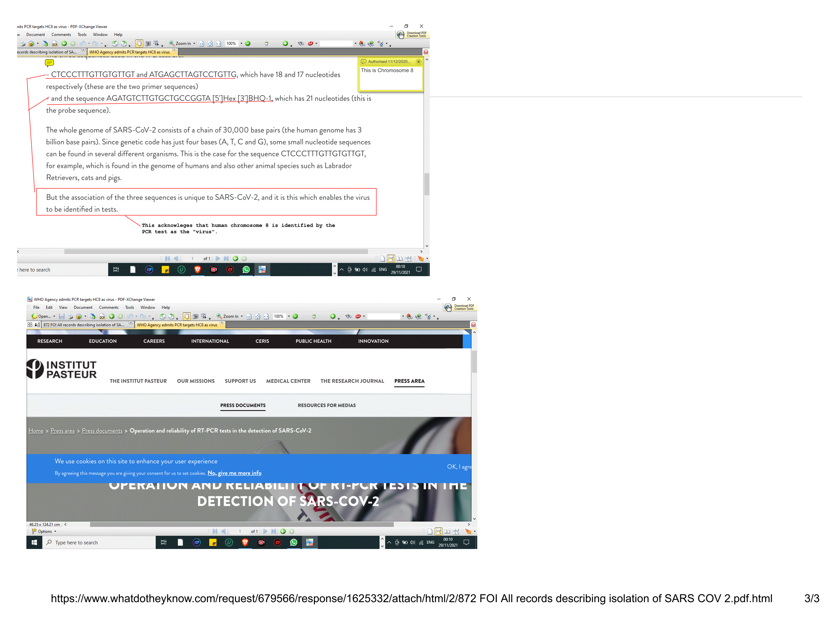Click zoom slider handle in upper window toolbar
The width and height of the screenshot is (837, 644).
[266, 44]
